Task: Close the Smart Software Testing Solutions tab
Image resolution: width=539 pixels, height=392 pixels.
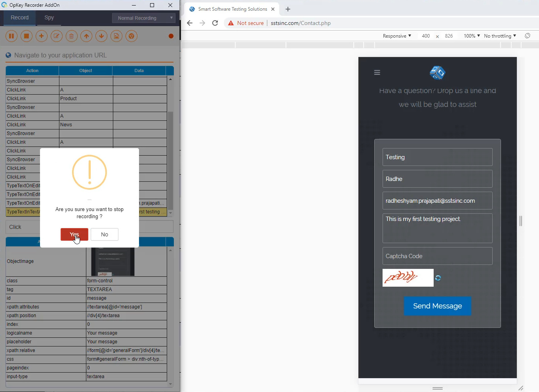Action: point(273,9)
